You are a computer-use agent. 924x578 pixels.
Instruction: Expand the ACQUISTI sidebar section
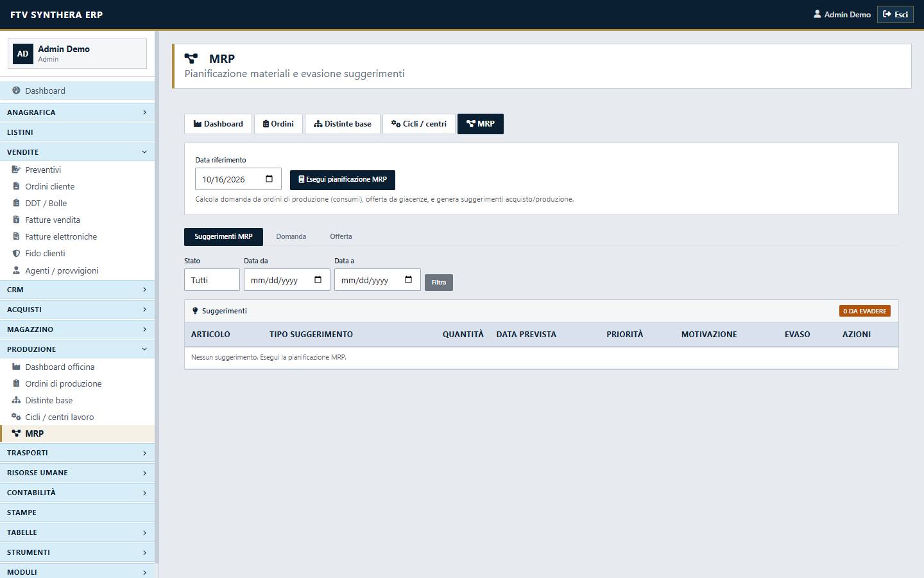click(x=77, y=310)
